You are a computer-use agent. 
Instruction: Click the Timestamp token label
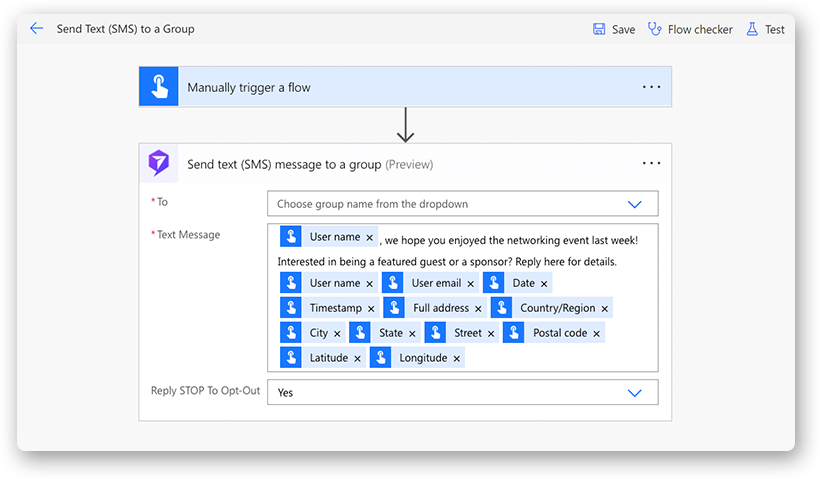pyautogui.click(x=336, y=308)
